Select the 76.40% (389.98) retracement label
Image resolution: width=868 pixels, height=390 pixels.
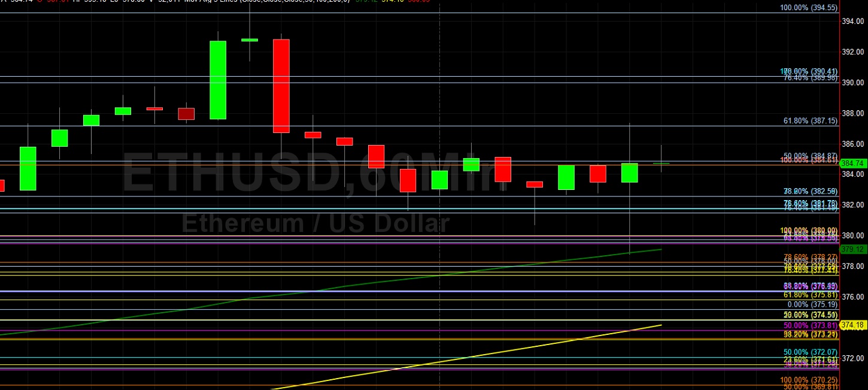pyautogui.click(x=809, y=78)
